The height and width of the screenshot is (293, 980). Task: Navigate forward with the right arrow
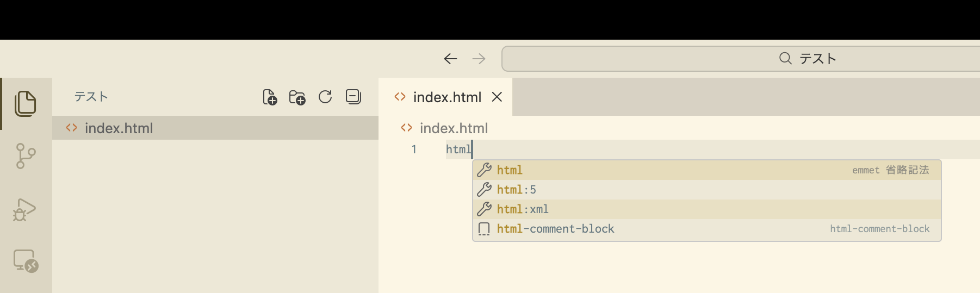click(479, 59)
